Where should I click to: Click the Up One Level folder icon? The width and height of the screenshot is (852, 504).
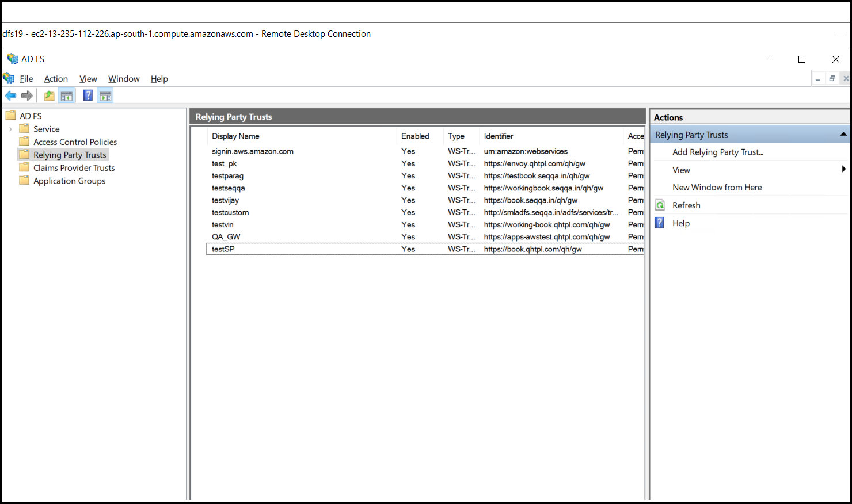pos(50,96)
